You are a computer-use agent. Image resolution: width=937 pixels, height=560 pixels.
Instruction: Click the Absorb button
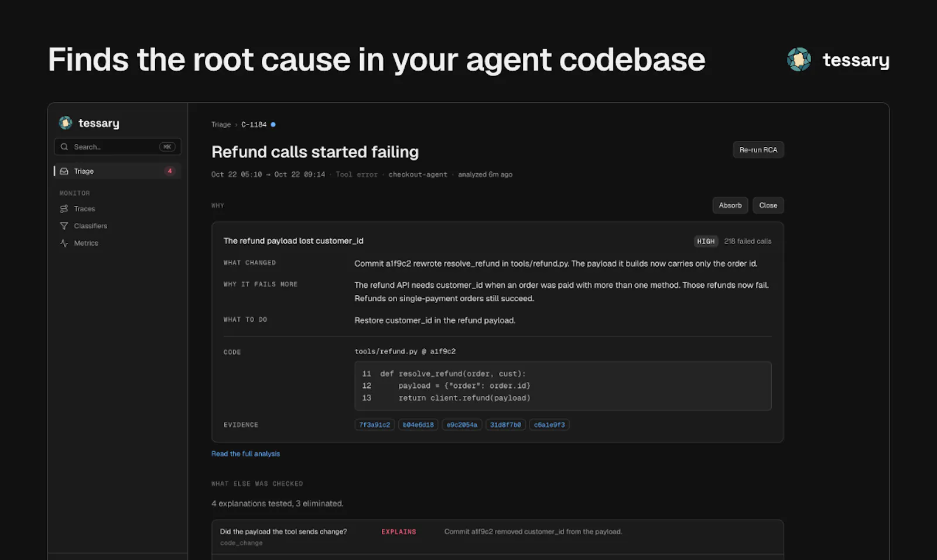click(730, 205)
